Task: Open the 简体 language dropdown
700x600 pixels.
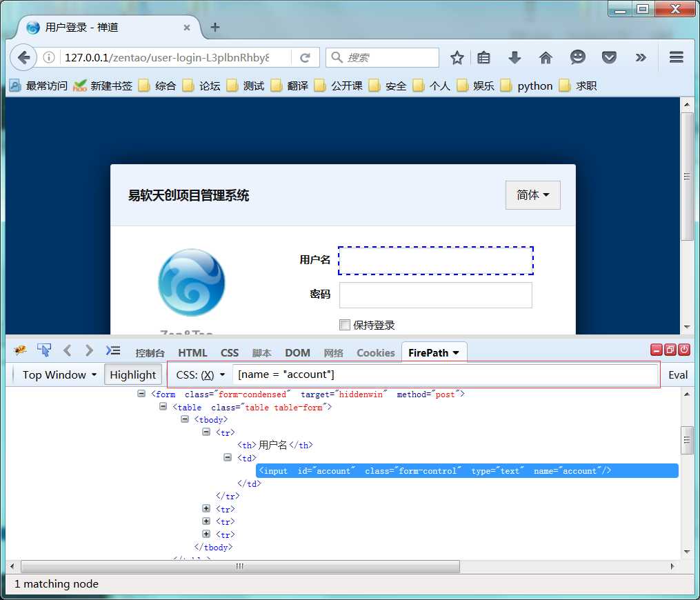Action: pyautogui.click(x=532, y=195)
